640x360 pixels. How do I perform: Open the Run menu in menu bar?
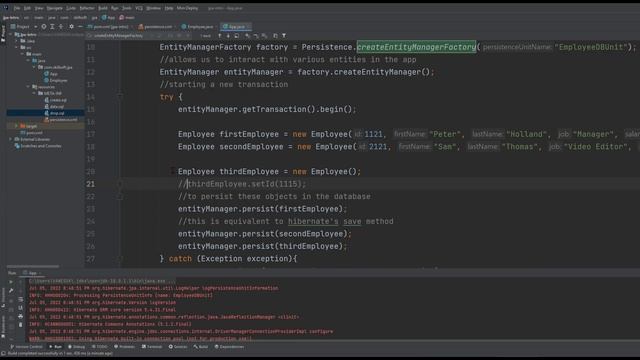coord(115,8)
